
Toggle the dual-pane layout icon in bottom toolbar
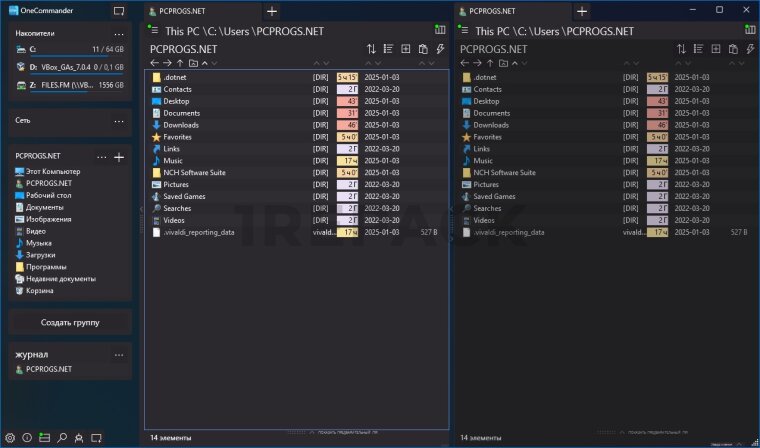tap(44, 437)
